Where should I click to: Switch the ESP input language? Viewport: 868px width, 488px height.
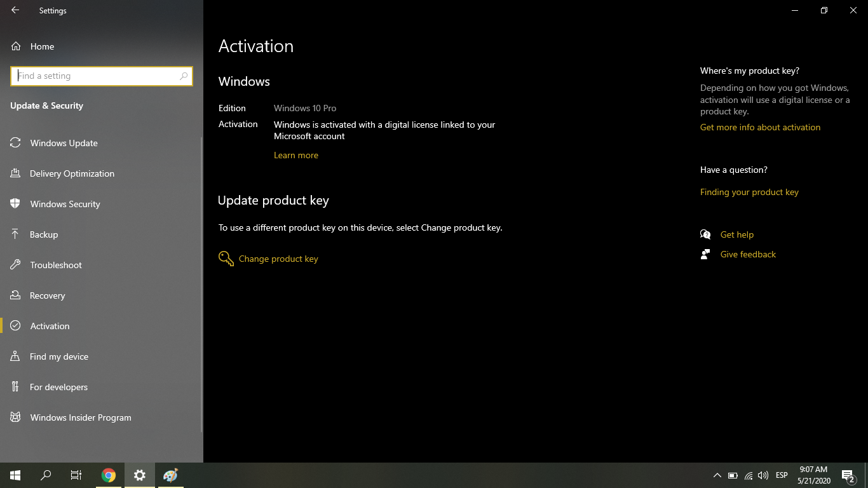pyautogui.click(x=782, y=475)
